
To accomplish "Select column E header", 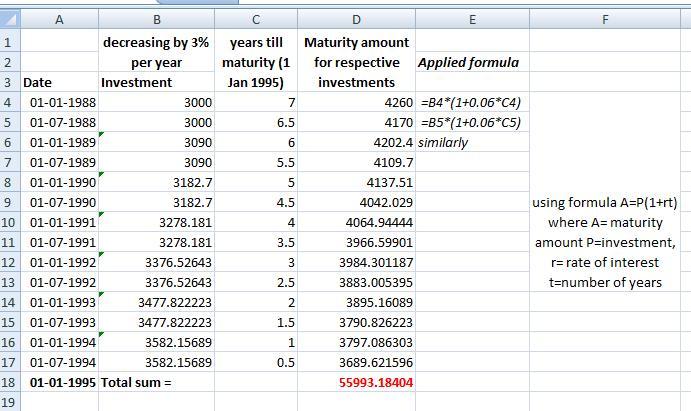I will tap(472, 20).
